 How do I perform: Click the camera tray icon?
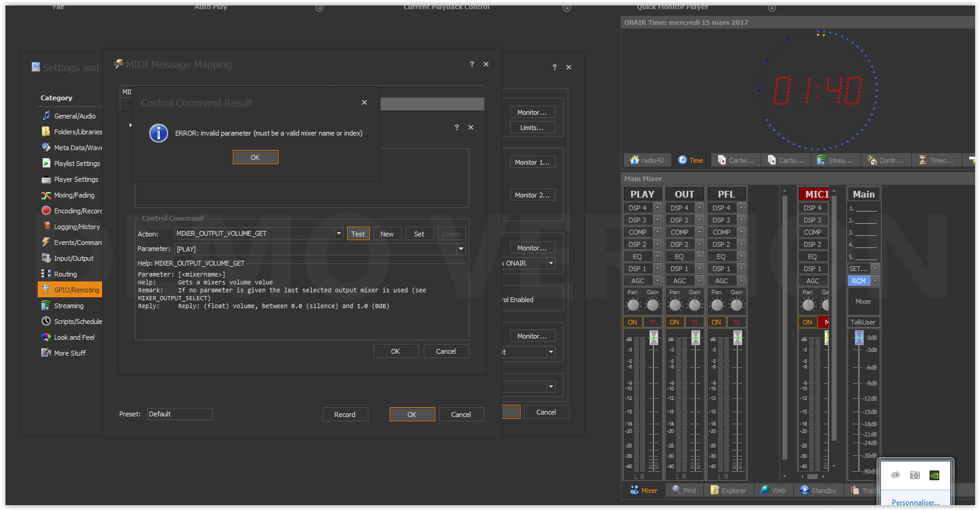(915, 475)
